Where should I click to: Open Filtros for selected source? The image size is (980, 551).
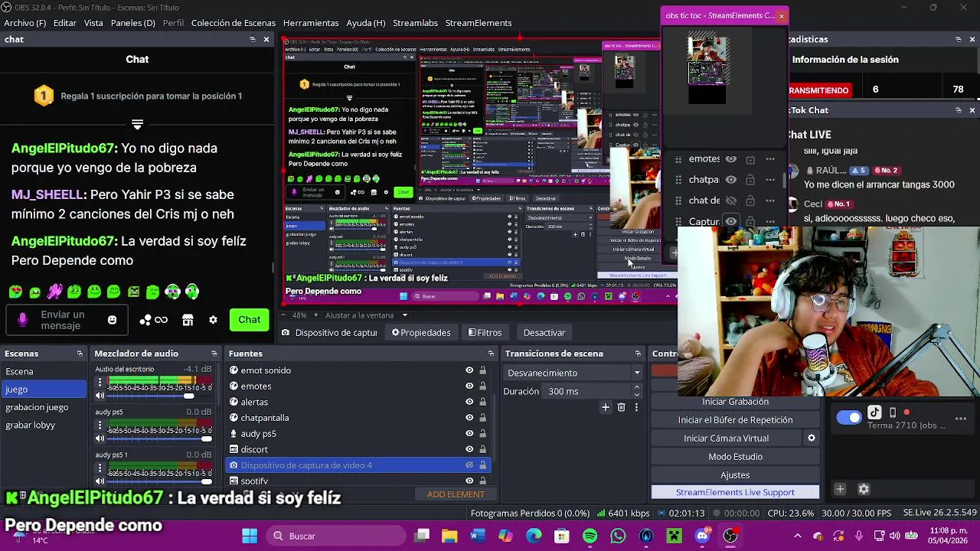[x=485, y=333]
